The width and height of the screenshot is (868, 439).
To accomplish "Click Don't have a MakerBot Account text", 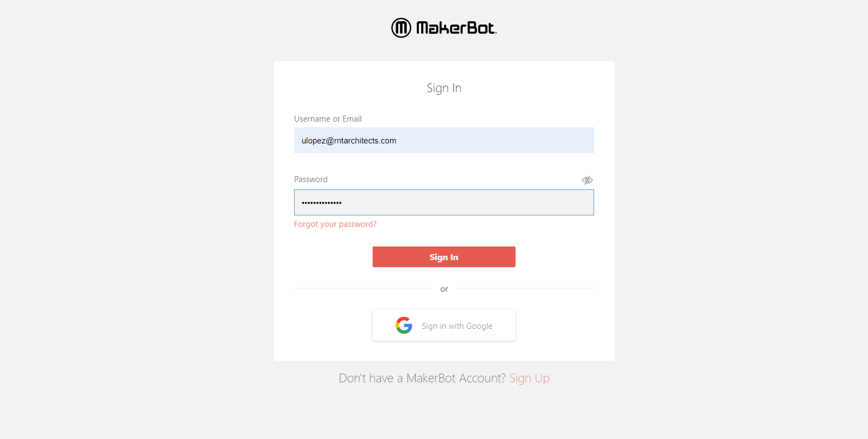I will point(422,378).
